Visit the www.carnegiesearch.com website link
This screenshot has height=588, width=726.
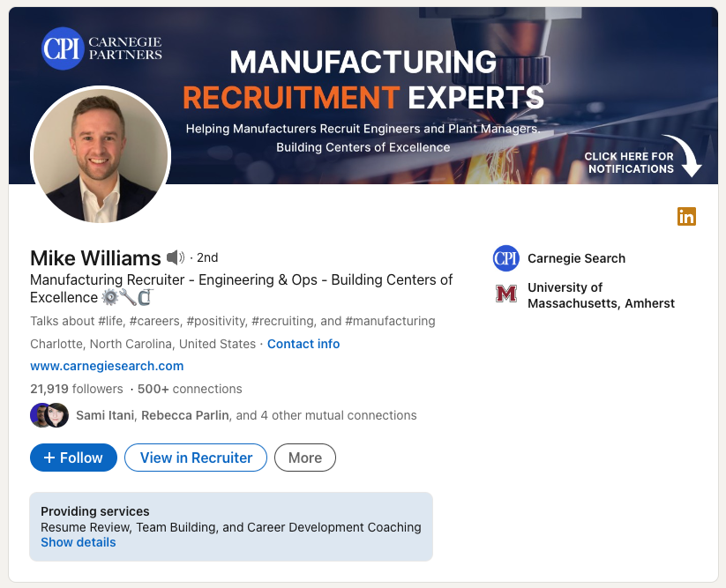point(107,366)
